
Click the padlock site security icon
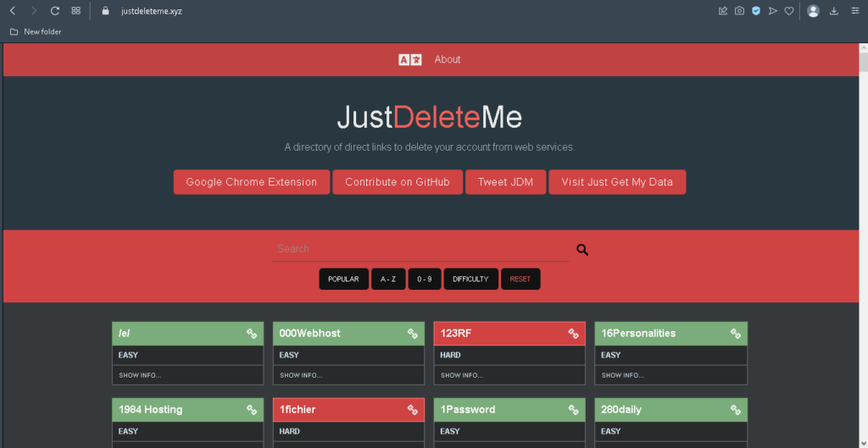pos(106,10)
